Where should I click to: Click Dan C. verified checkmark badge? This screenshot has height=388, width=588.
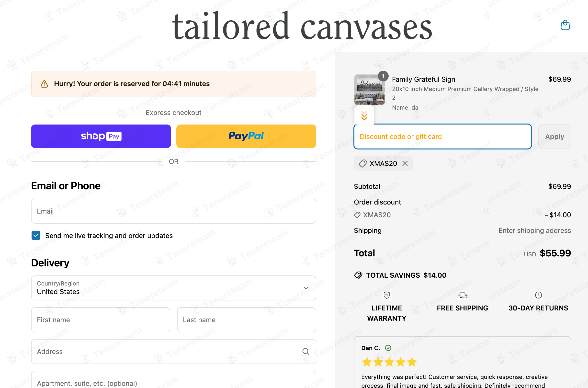tap(388, 348)
